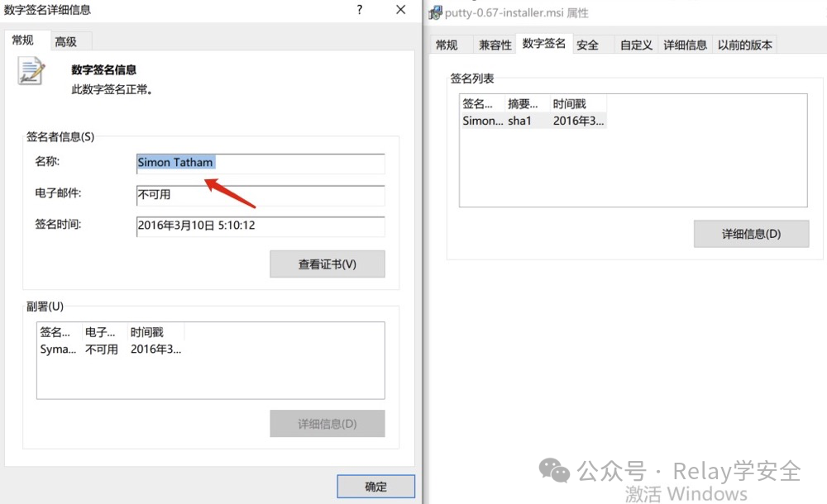Click the digital signature document icon
This screenshot has height=504, width=827.
(31, 71)
